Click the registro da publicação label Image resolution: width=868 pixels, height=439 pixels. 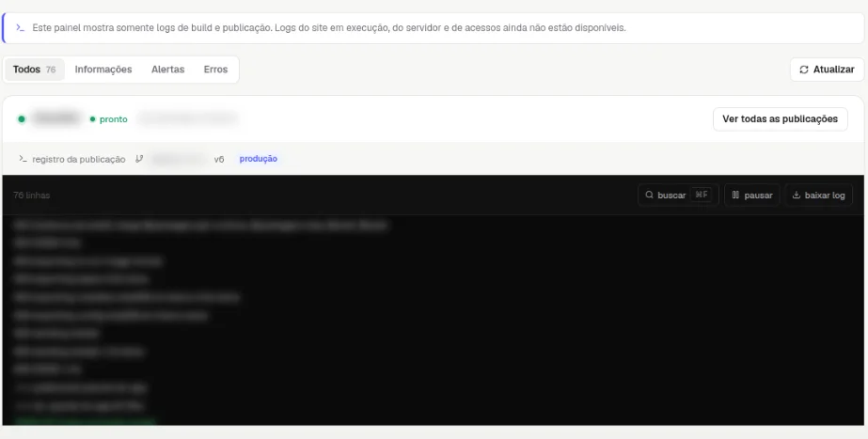tap(79, 160)
